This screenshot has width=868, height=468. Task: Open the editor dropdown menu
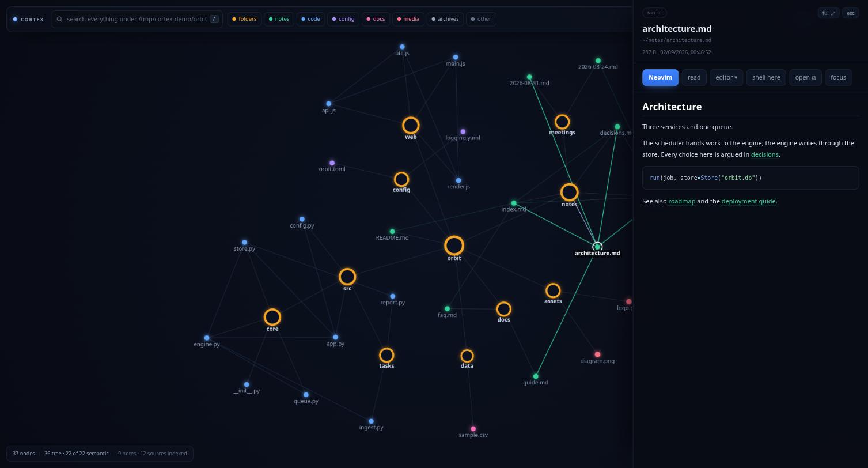[726, 77]
